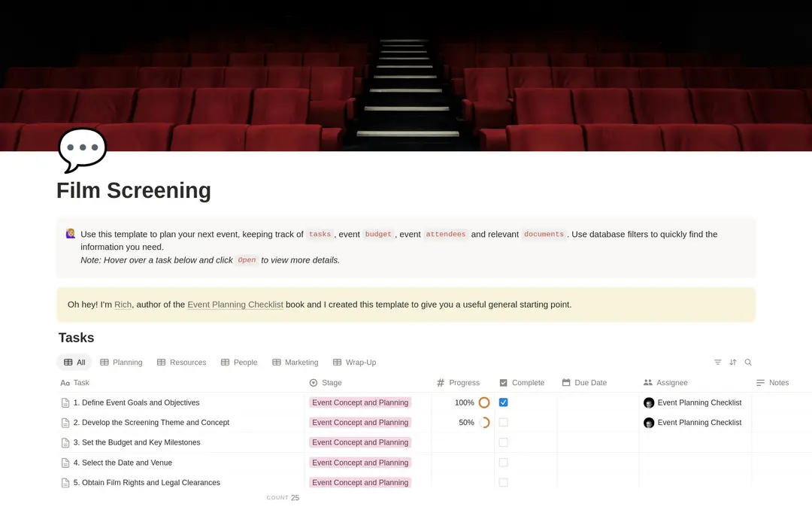This screenshot has width=812, height=507.
Task: Click the callout emoji person icon
Action: (x=71, y=234)
